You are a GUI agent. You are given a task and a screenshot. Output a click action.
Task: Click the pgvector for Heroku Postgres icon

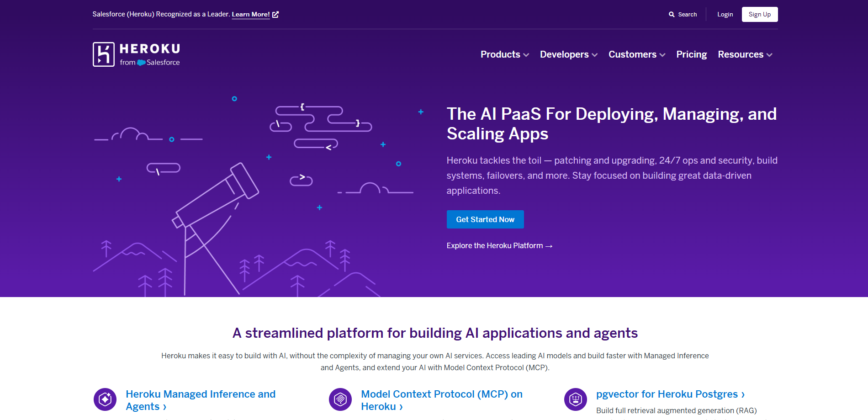(x=576, y=399)
